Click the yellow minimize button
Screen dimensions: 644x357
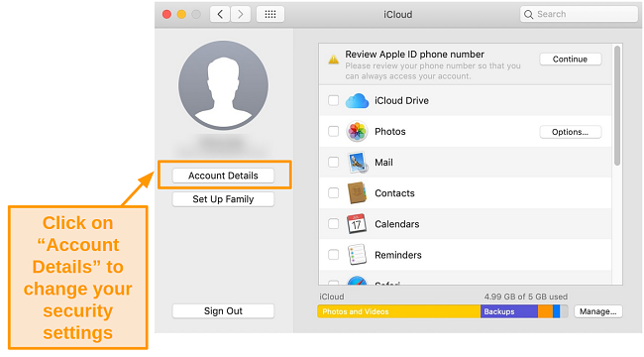pos(181,15)
